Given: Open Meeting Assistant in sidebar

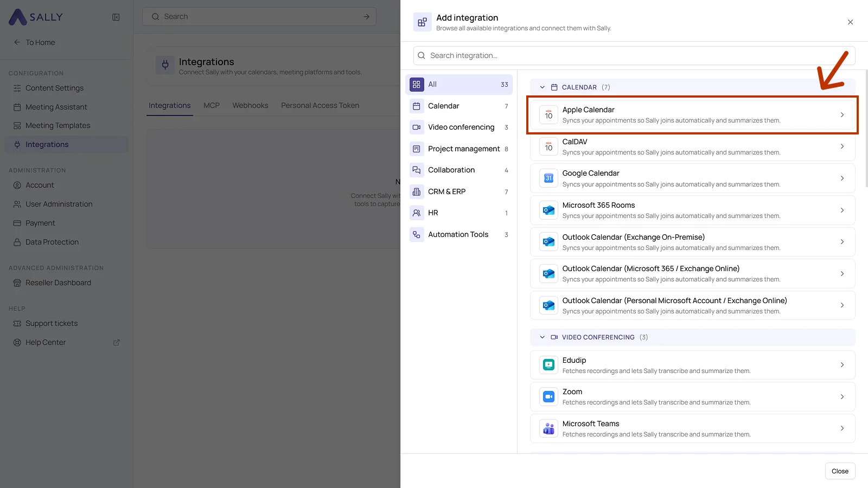Looking at the screenshot, I should [x=66, y=107].
